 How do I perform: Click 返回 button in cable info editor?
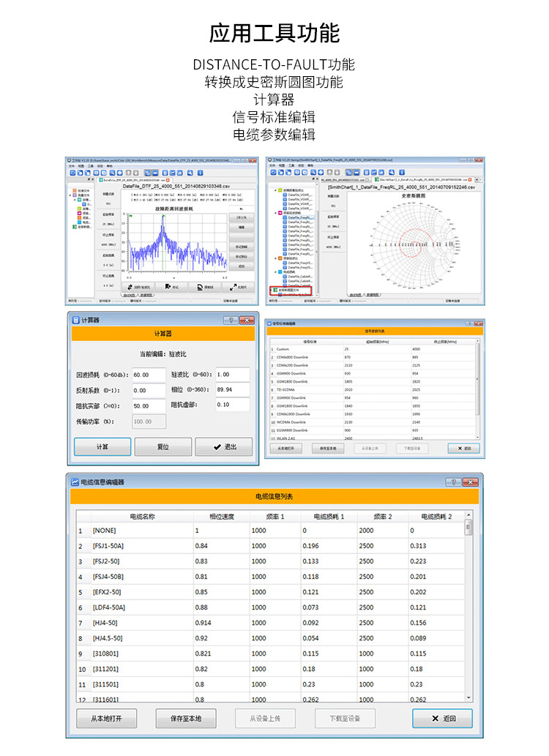pos(442,719)
